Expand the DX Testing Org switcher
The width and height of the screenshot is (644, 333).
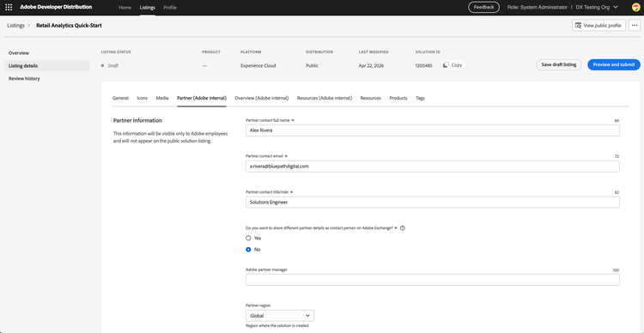pos(597,8)
